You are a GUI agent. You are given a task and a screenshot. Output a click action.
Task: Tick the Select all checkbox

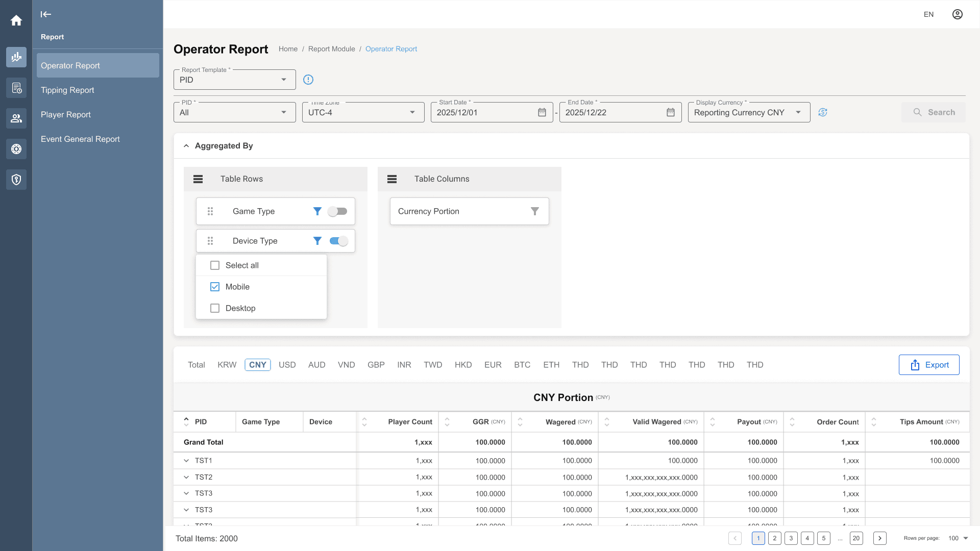[215, 265]
